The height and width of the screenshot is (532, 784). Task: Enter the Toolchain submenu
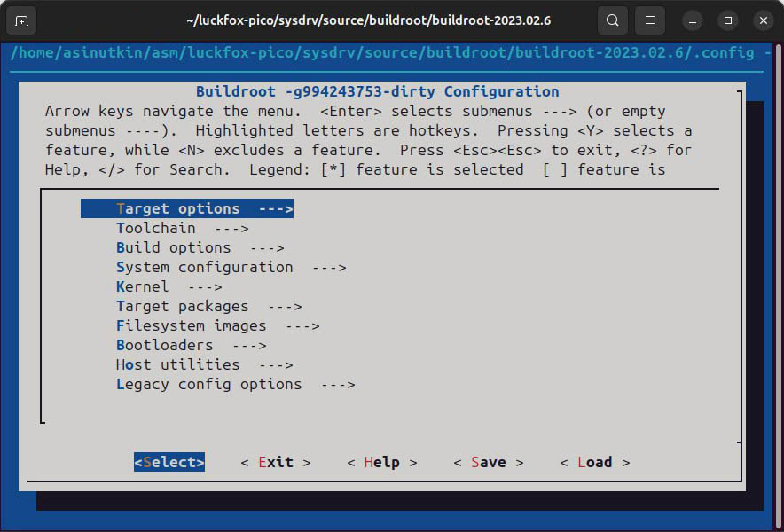(x=182, y=228)
